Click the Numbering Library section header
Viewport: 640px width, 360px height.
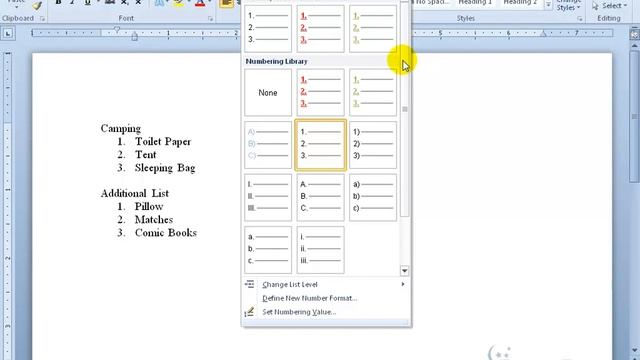tap(276, 61)
